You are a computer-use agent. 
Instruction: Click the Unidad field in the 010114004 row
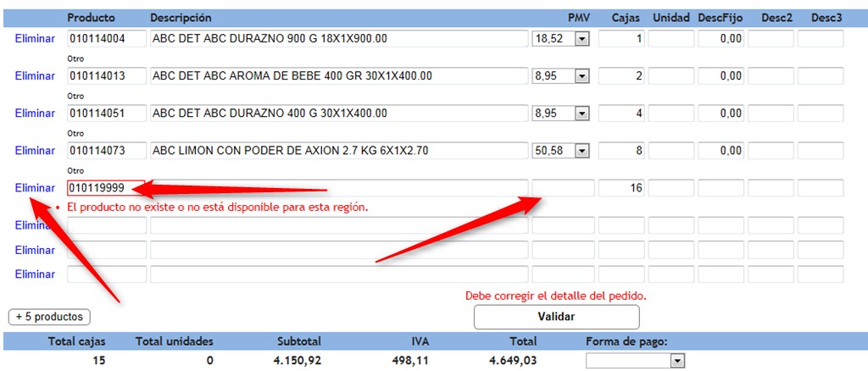pyautogui.click(x=671, y=39)
